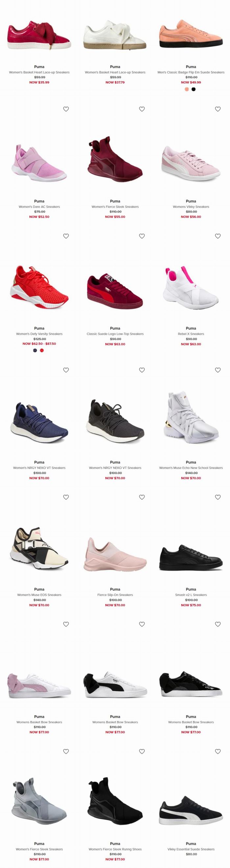Viewport: 230px width, 868px height.
Task: Favorite the Women's Dare AC Sneakers heart
Action: point(66,109)
